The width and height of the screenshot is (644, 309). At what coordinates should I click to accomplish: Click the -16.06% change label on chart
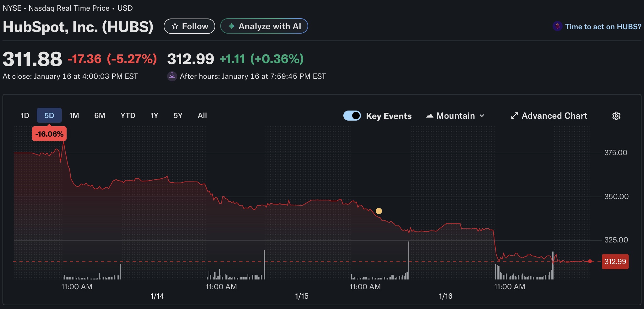[49, 134]
